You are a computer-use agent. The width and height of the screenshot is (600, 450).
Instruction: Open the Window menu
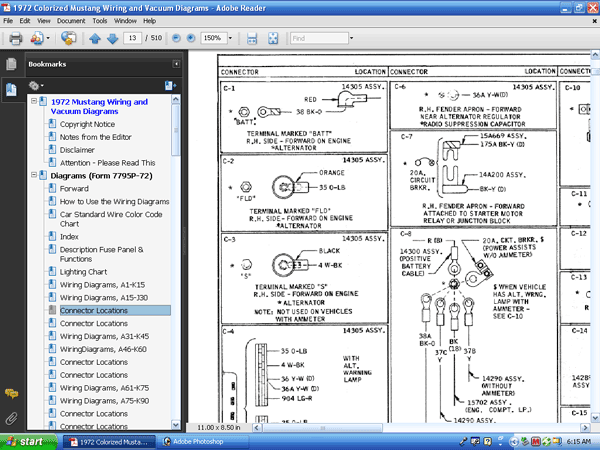125,21
